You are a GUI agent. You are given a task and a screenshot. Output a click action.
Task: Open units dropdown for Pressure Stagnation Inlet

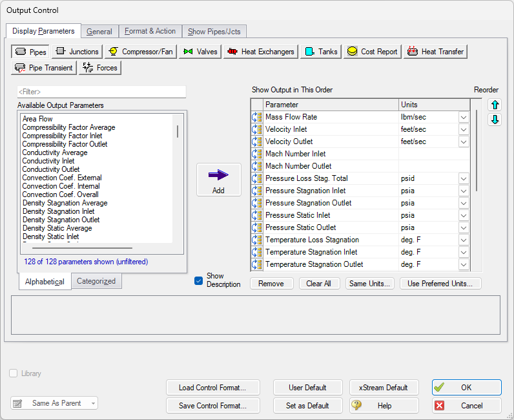coord(463,191)
